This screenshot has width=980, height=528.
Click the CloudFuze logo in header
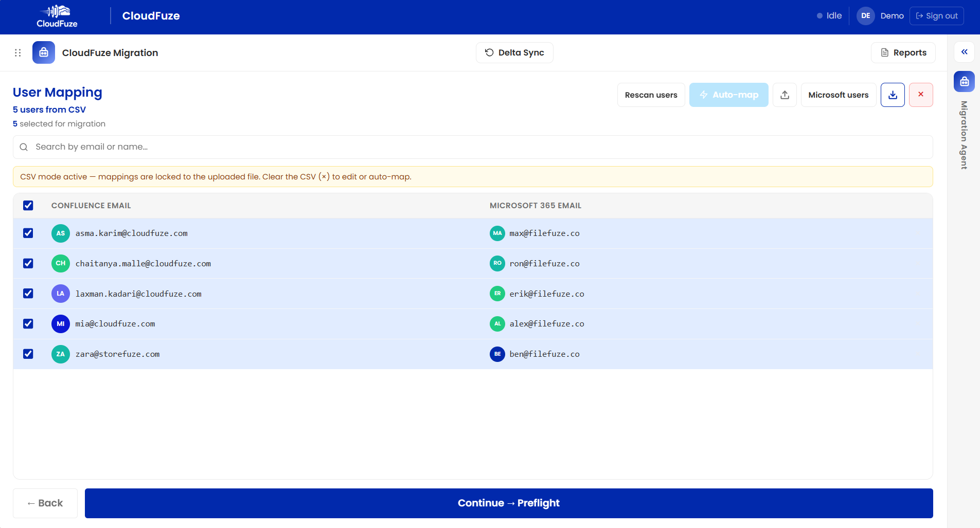click(57, 16)
